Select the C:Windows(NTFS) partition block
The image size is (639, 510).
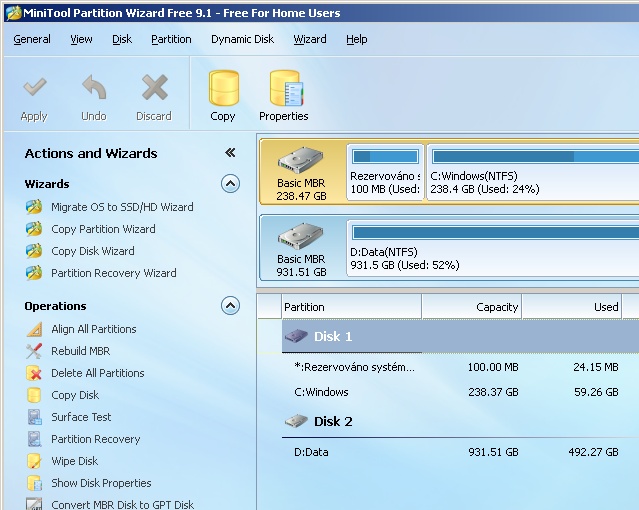tap(533, 172)
